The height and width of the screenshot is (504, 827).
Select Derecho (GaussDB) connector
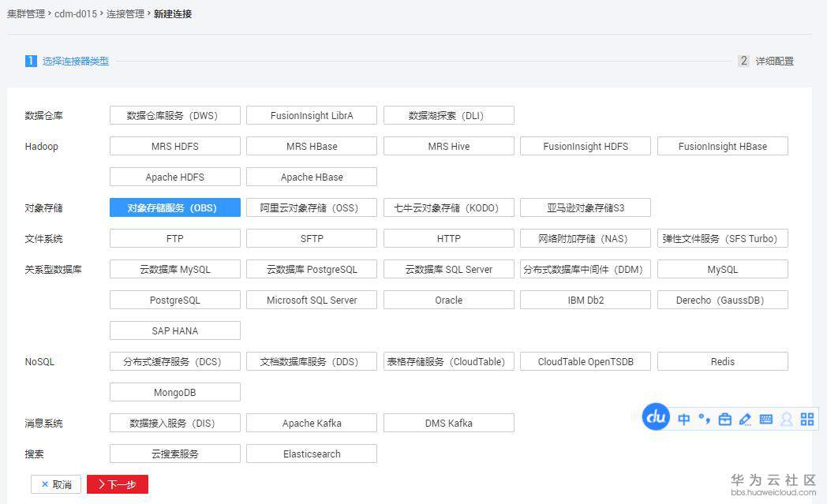coord(723,300)
